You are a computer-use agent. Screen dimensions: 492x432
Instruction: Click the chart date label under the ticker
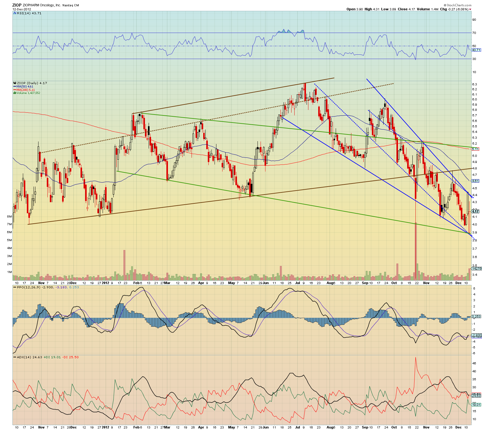coord(21,9)
